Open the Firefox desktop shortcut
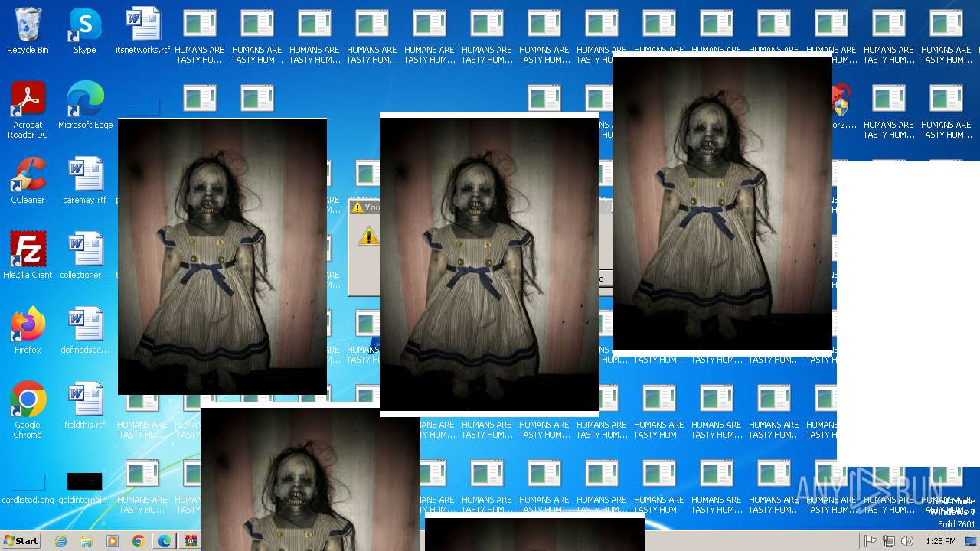Image resolution: width=980 pixels, height=551 pixels. (x=28, y=331)
